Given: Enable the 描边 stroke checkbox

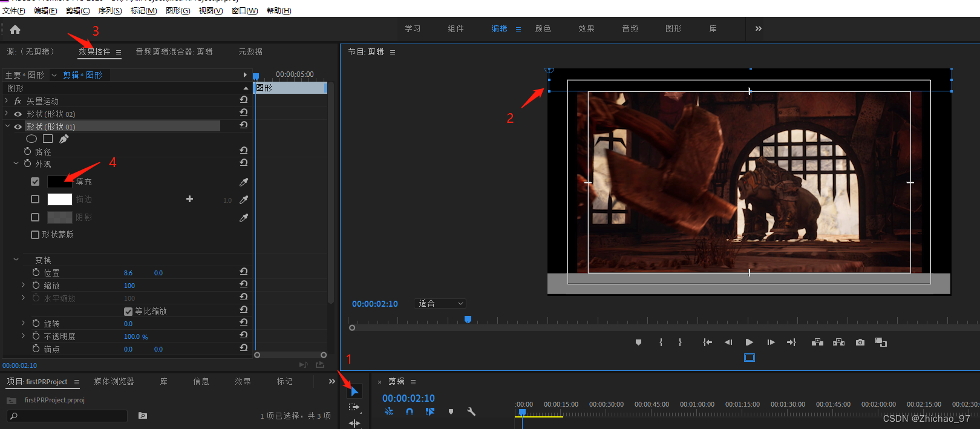Looking at the screenshot, I should [x=35, y=199].
